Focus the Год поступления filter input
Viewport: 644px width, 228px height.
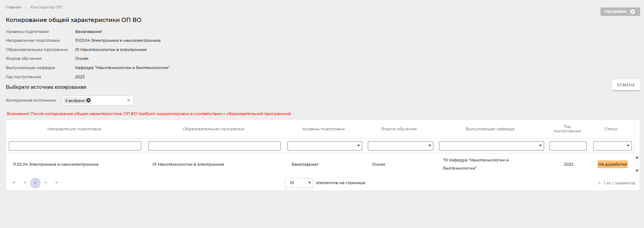[x=568, y=146]
